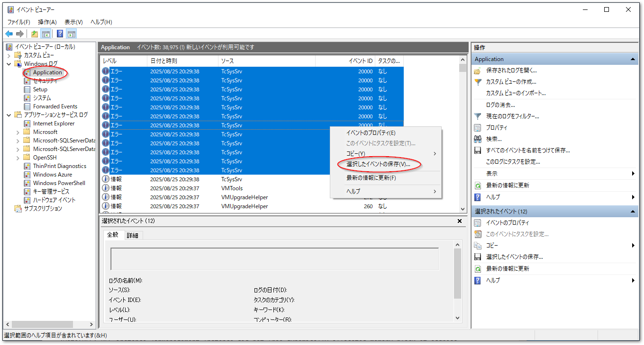644x345 pixels.
Task: Open the 表示 submenu arrow in the actions pane
Action: click(x=633, y=174)
